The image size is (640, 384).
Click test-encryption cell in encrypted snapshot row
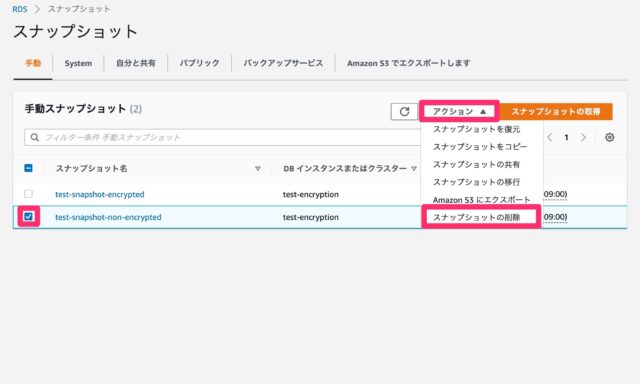(x=311, y=194)
